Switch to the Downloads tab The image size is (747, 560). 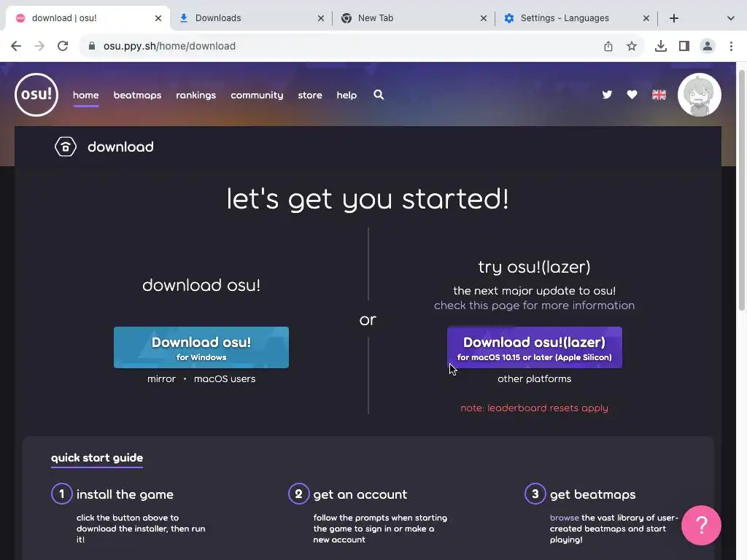pyautogui.click(x=251, y=18)
